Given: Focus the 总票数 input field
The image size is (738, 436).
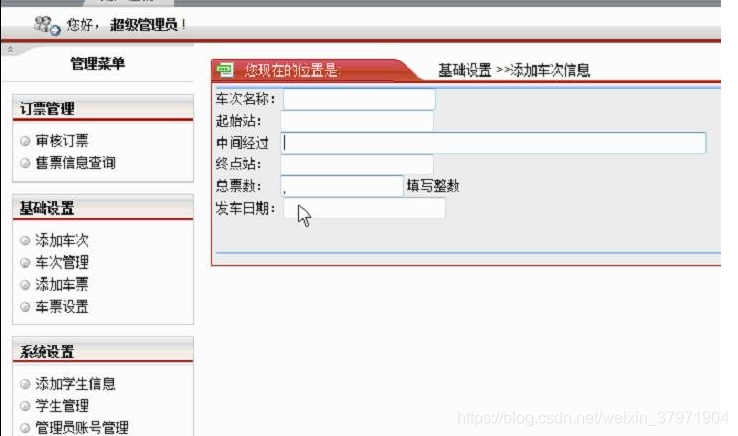Looking at the screenshot, I should [x=342, y=186].
